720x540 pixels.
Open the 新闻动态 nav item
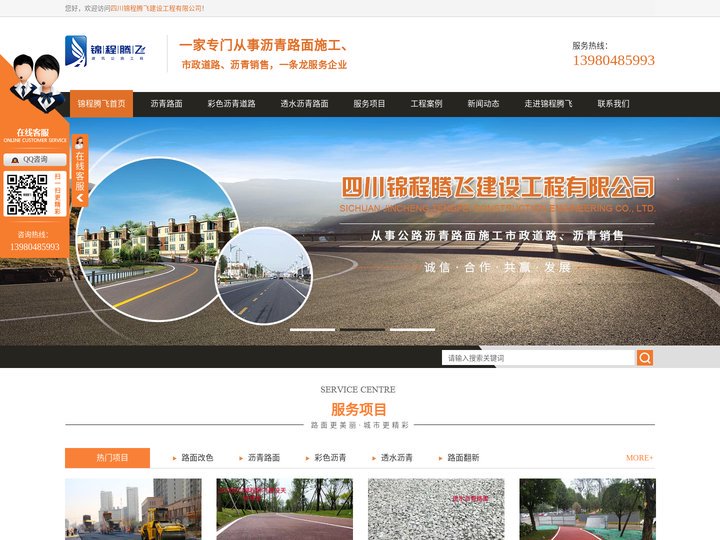(484, 104)
